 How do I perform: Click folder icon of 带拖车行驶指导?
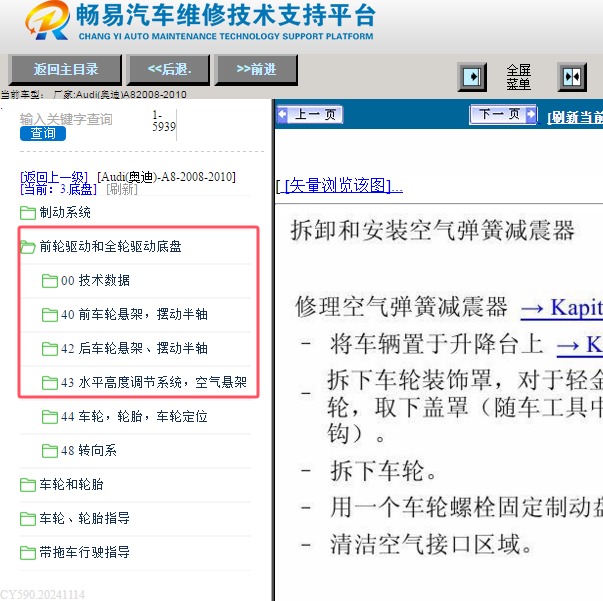coord(28,553)
